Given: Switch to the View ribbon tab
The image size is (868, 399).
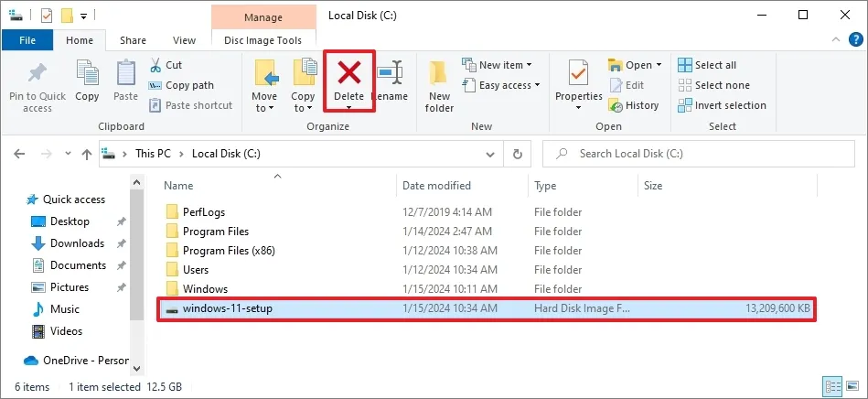Looking at the screenshot, I should pyautogui.click(x=185, y=40).
